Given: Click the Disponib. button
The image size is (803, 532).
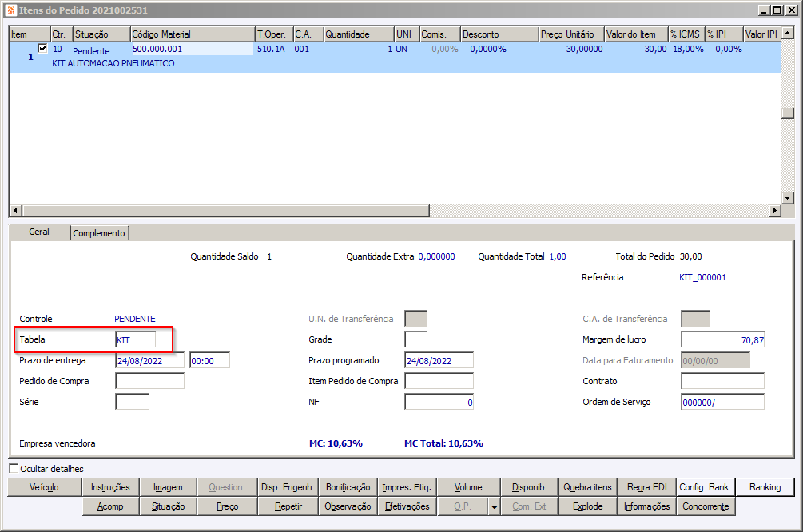Looking at the screenshot, I should click(529, 487).
